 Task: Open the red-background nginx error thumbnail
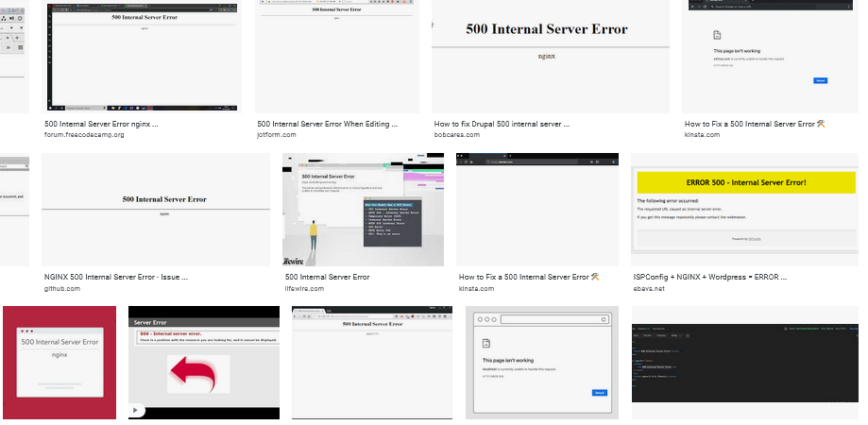click(x=60, y=363)
